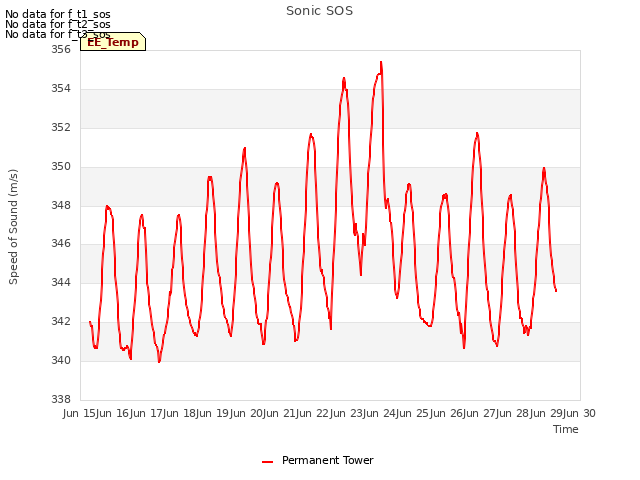The height and width of the screenshot is (480, 640).
Task: Click the Permanent Tower legend label
Action: coord(327,460)
